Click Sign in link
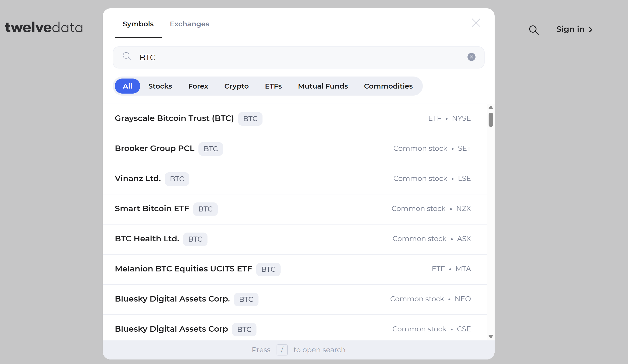The width and height of the screenshot is (628, 364). point(574,29)
